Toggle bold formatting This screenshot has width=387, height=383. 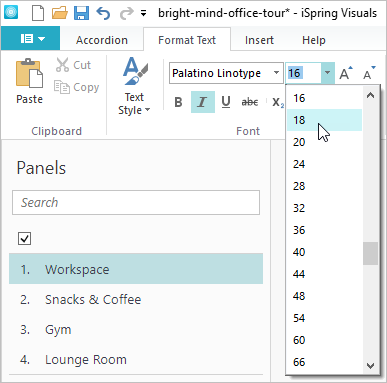click(x=178, y=102)
